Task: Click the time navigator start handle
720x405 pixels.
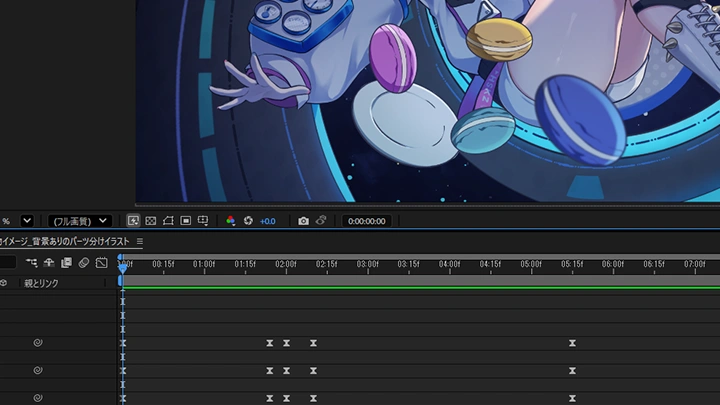Action: (x=120, y=257)
